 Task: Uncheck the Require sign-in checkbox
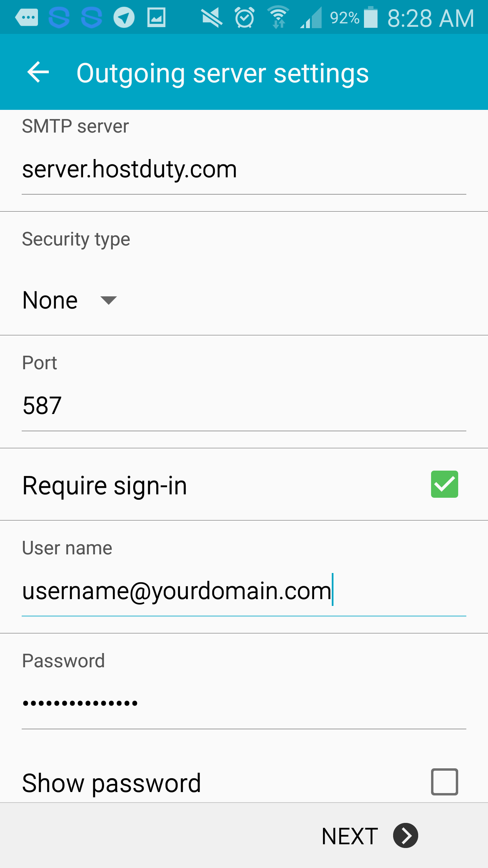pyautogui.click(x=444, y=484)
